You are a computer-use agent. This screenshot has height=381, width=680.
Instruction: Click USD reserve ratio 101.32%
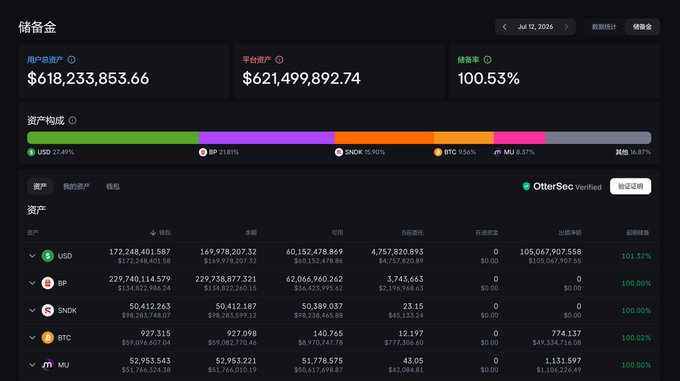click(x=636, y=256)
